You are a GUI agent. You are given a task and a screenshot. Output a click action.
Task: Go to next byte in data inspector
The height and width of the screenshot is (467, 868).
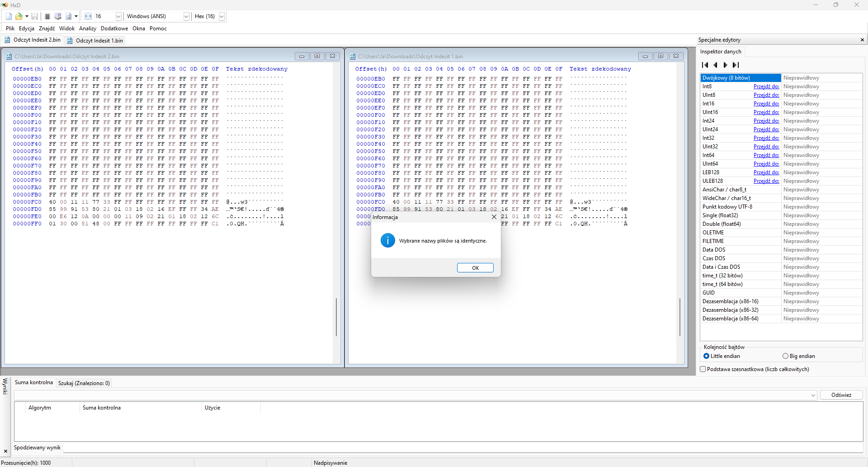click(x=726, y=65)
